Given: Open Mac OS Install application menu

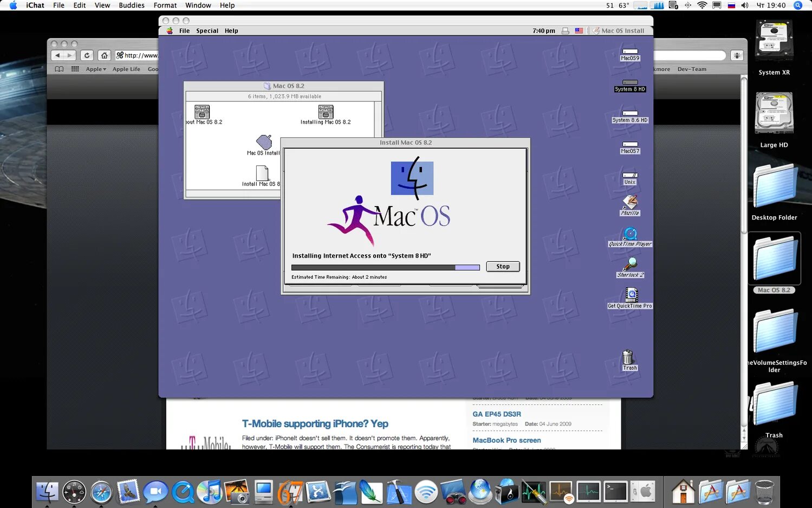Looking at the screenshot, I should coord(619,31).
